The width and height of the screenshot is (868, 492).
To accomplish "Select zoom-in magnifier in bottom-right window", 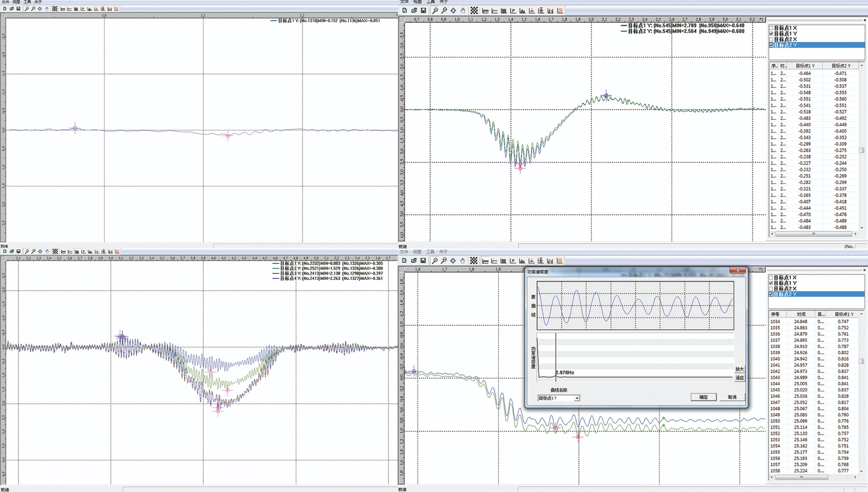I will pyautogui.click(x=435, y=260).
